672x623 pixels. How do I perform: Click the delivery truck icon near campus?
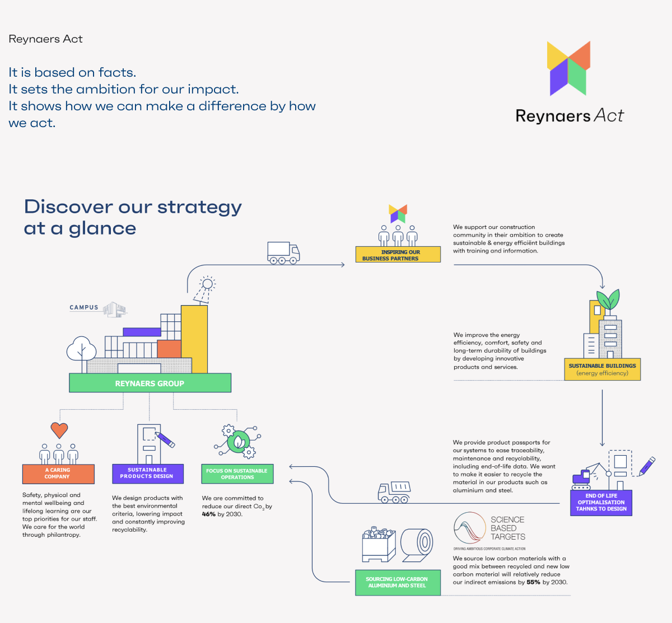pyautogui.click(x=283, y=253)
